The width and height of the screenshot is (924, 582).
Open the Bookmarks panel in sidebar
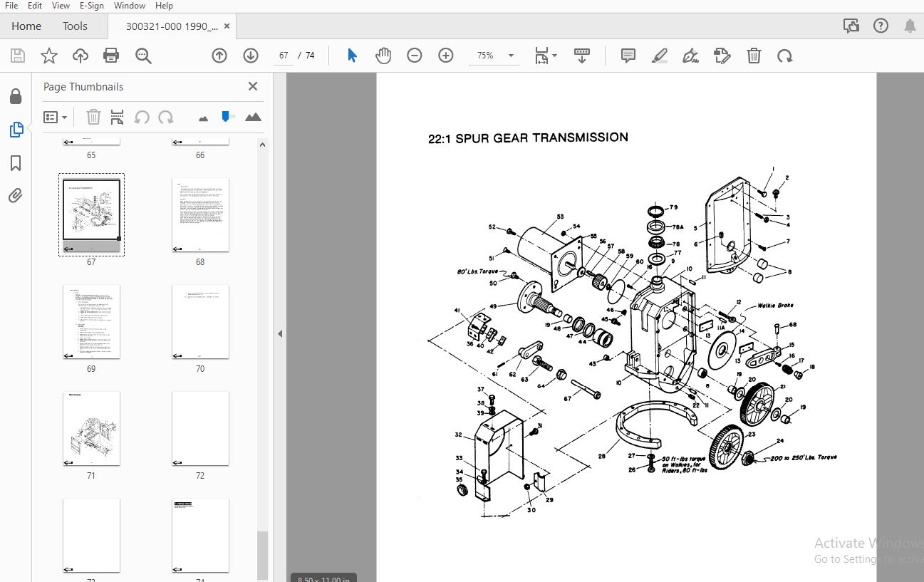click(16, 163)
